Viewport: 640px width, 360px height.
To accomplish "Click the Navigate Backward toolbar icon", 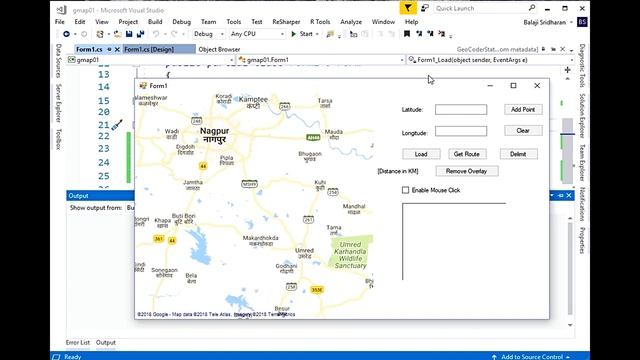I will coord(66,34).
